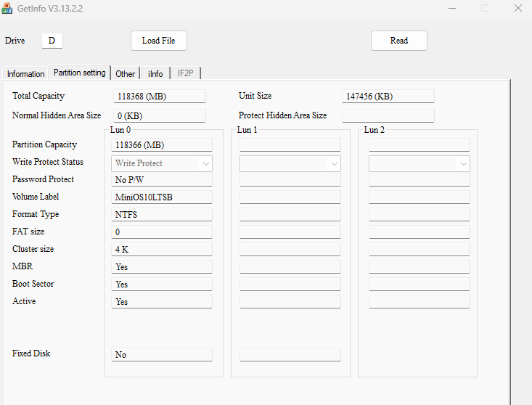Screen dimensions: 532x405
Task: Open the Other tab
Action: 125,73
